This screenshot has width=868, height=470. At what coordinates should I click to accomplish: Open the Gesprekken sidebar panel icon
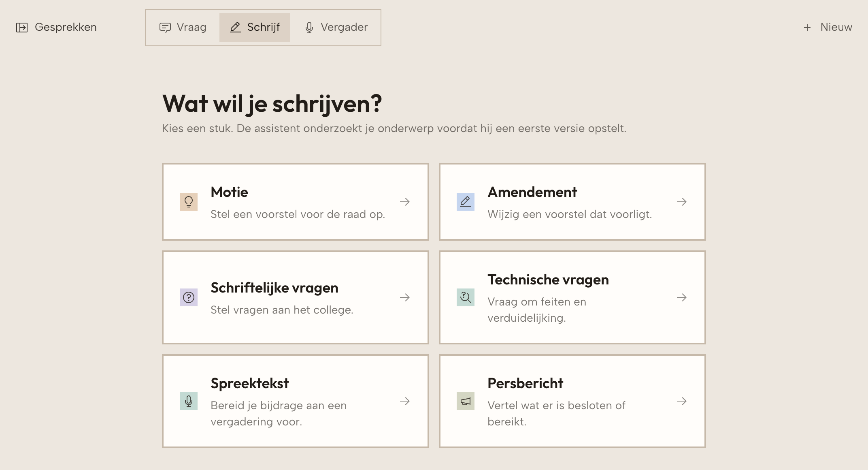click(x=22, y=28)
